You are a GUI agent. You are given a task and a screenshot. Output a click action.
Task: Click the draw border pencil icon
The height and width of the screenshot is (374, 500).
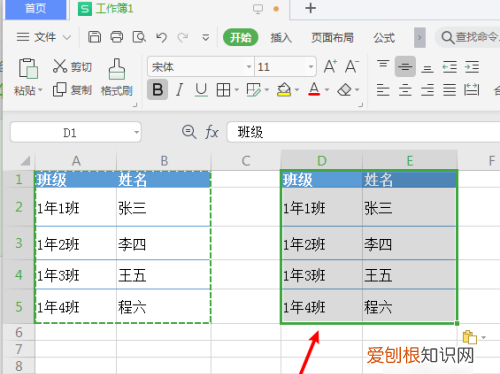tap(253, 90)
